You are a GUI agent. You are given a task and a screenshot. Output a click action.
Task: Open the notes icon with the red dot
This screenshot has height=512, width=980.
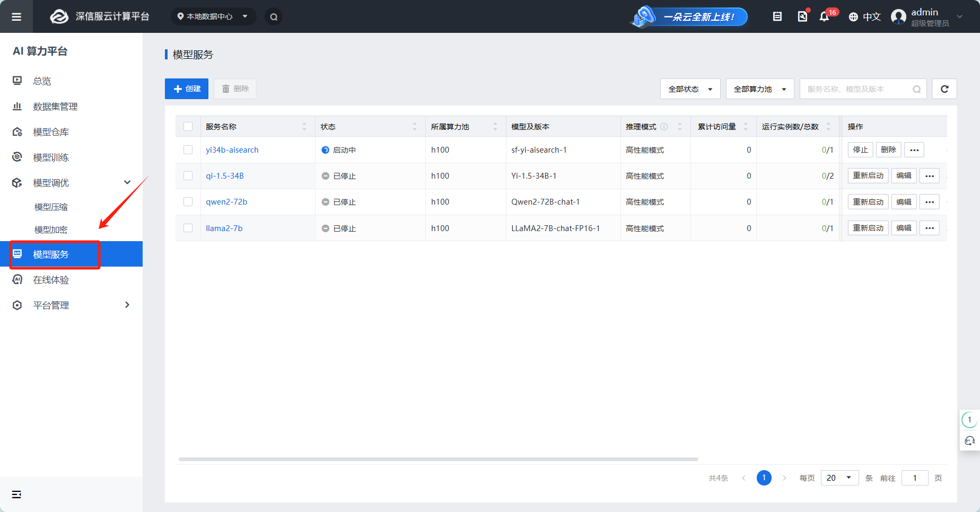[803, 16]
